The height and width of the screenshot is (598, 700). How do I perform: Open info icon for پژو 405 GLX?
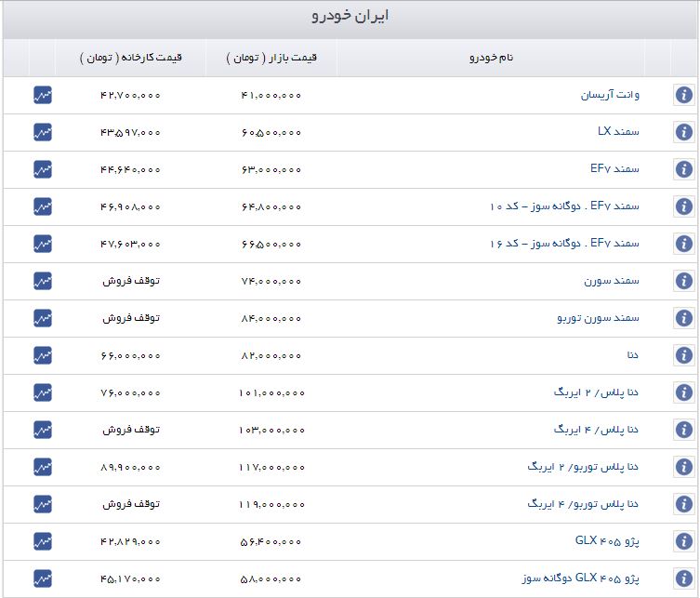683,541
